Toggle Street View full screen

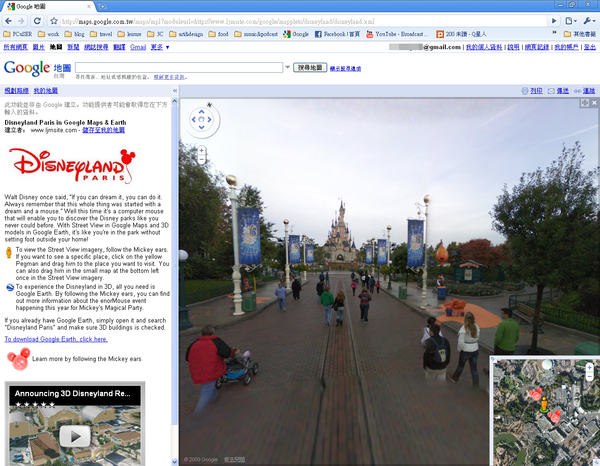584,103
